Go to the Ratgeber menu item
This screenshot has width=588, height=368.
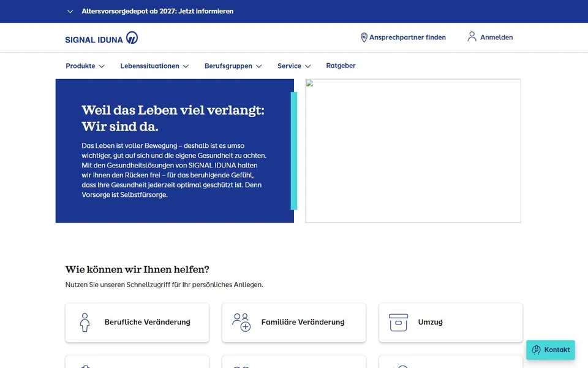tap(341, 66)
